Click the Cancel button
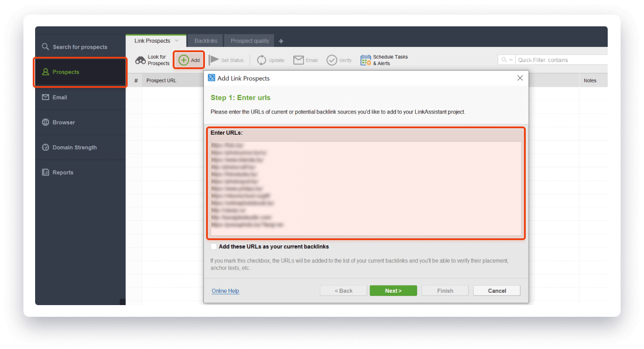Screen dimensions: 644x349 click(496, 290)
